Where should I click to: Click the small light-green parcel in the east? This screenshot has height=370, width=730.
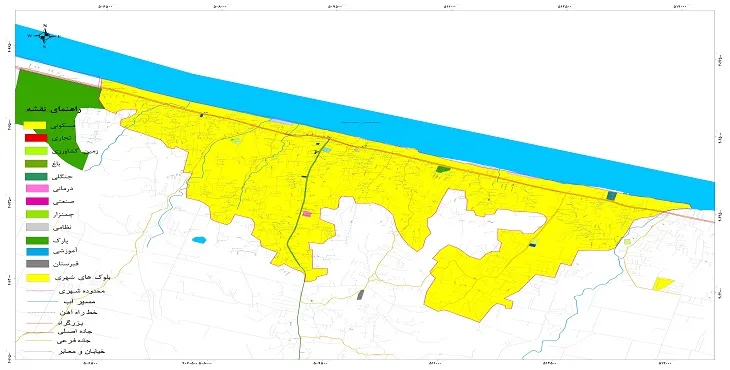tap(627, 242)
